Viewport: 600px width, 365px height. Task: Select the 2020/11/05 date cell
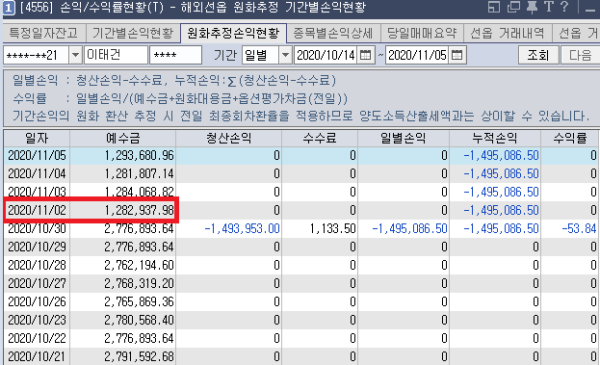(37, 156)
